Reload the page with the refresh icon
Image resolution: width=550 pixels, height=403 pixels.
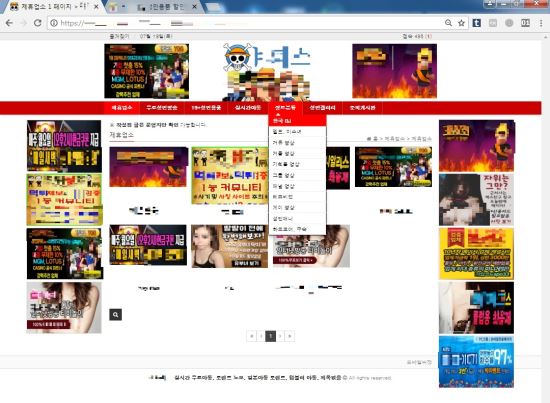[38, 23]
